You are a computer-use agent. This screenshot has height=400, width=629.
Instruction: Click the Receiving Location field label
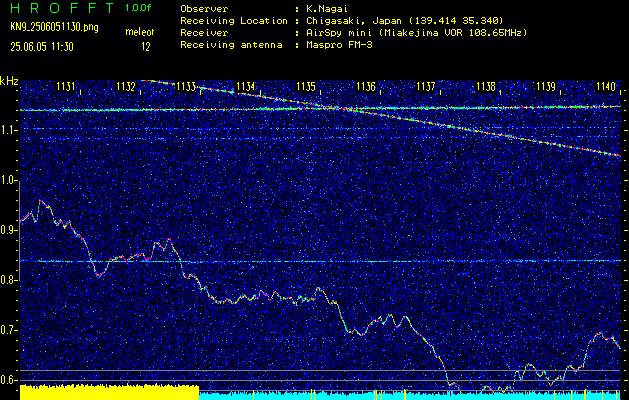(x=234, y=21)
